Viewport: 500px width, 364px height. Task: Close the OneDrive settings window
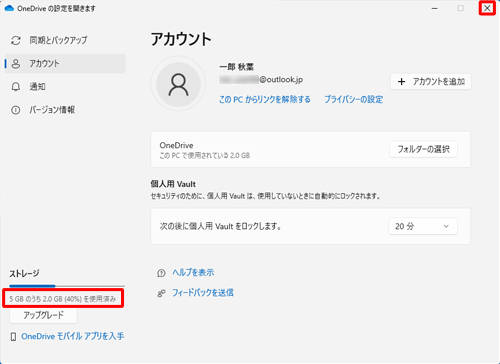point(487,8)
